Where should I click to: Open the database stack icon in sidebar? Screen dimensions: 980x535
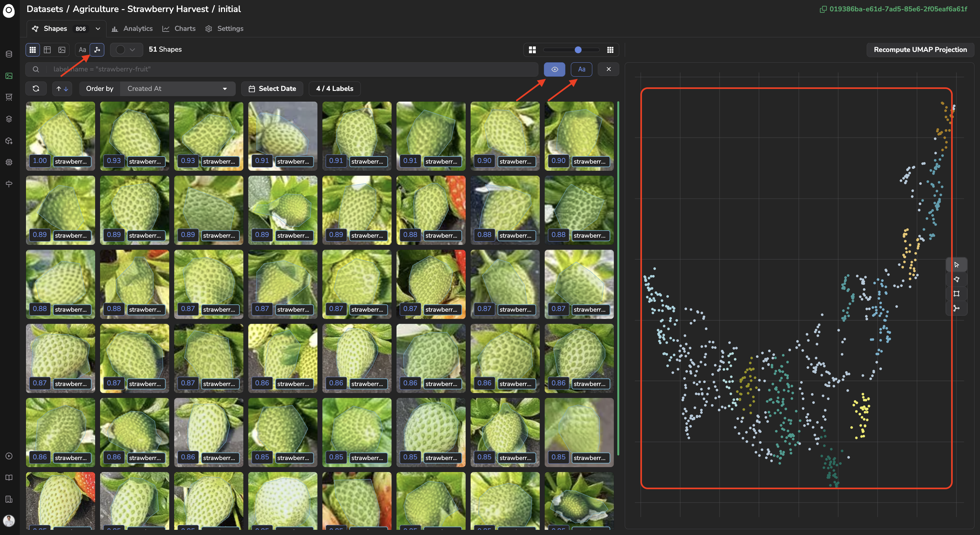click(x=9, y=54)
